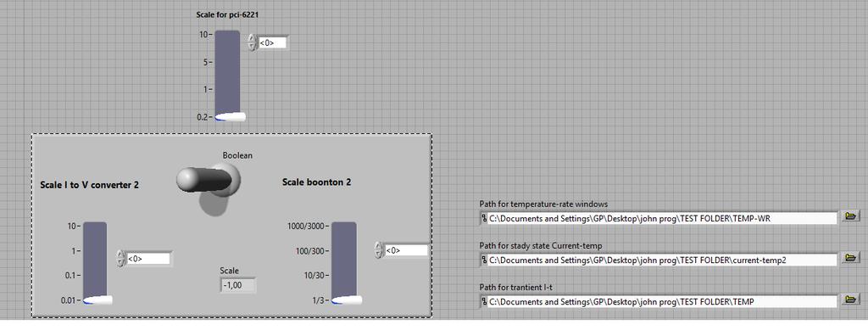Screen dimensions: 868x336
Task: Click the I to V converter 2 index field
Action: click(x=149, y=259)
